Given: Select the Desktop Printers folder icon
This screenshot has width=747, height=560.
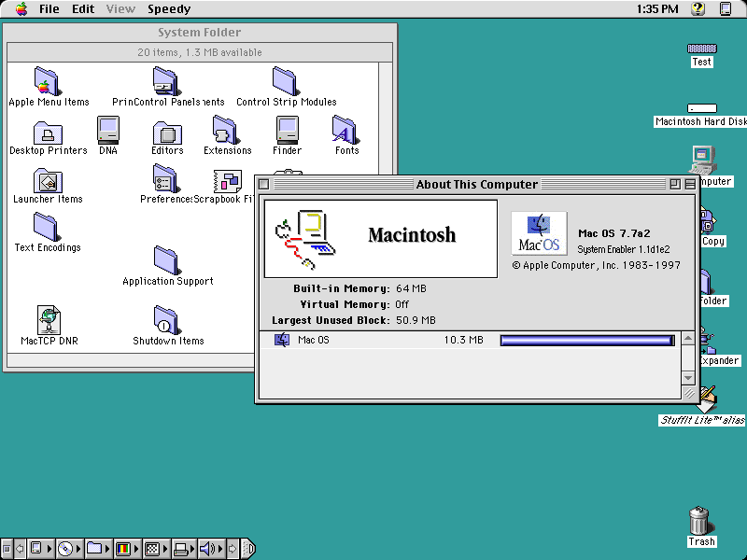Looking at the screenshot, I should (x=48, y=133).
